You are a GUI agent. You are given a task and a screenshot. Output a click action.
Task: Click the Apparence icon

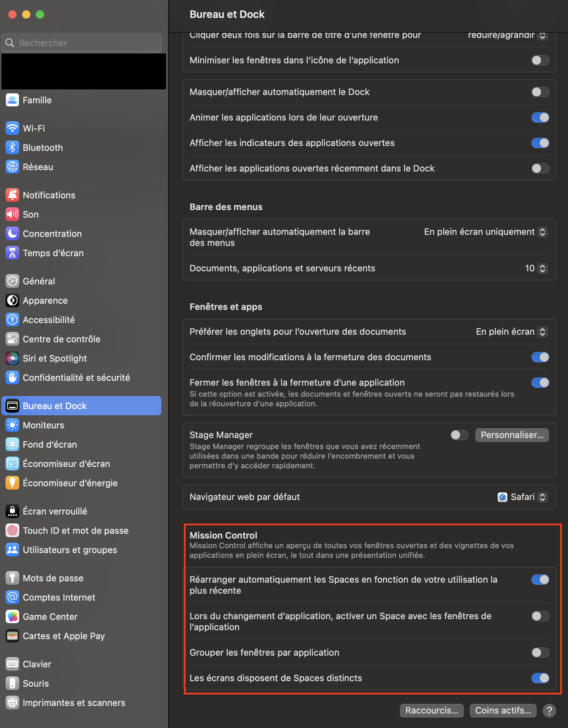point(12,301)
